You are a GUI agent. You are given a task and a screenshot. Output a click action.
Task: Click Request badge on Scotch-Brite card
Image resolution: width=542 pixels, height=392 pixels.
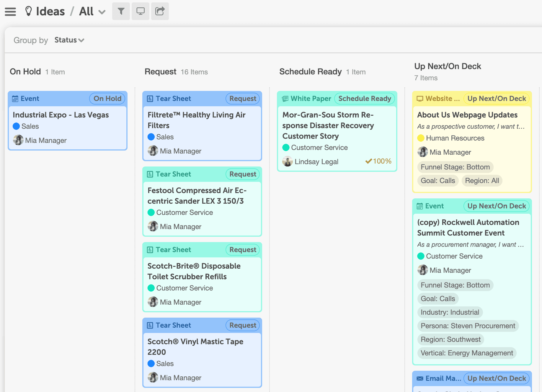pos(243,250)
